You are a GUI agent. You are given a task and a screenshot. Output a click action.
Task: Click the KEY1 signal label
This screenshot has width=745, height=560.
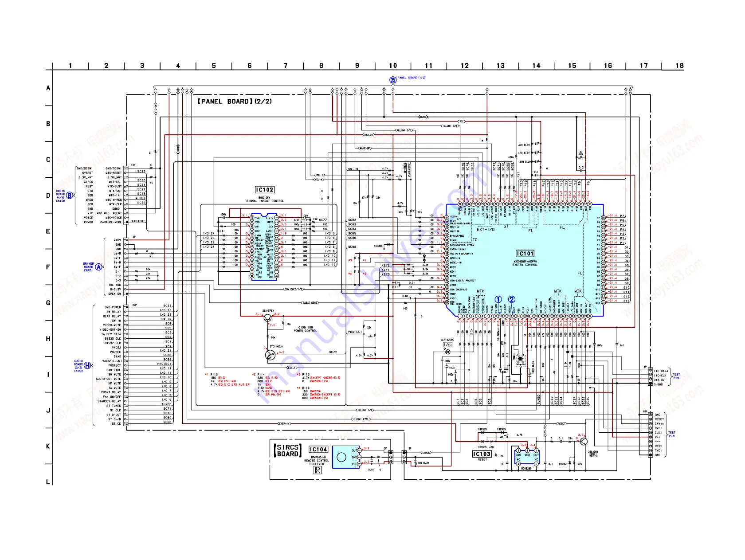(x=385, y=270)
